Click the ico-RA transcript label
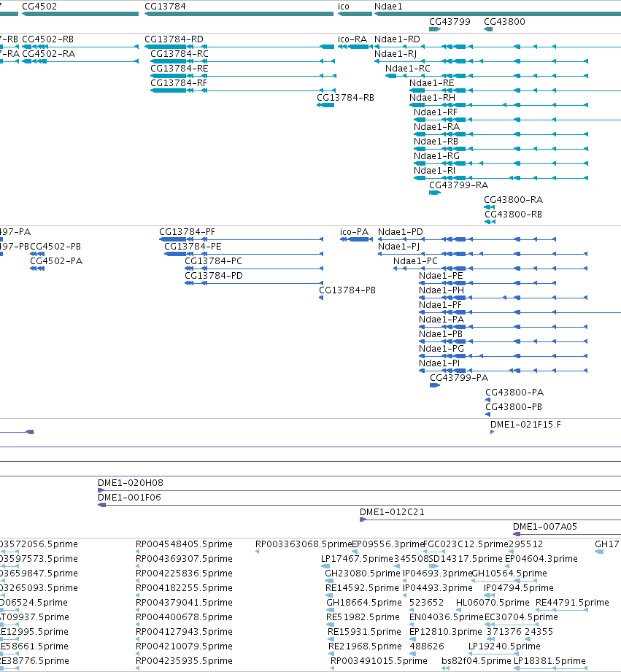Screen dimensions: 621x672 [352, 39]
